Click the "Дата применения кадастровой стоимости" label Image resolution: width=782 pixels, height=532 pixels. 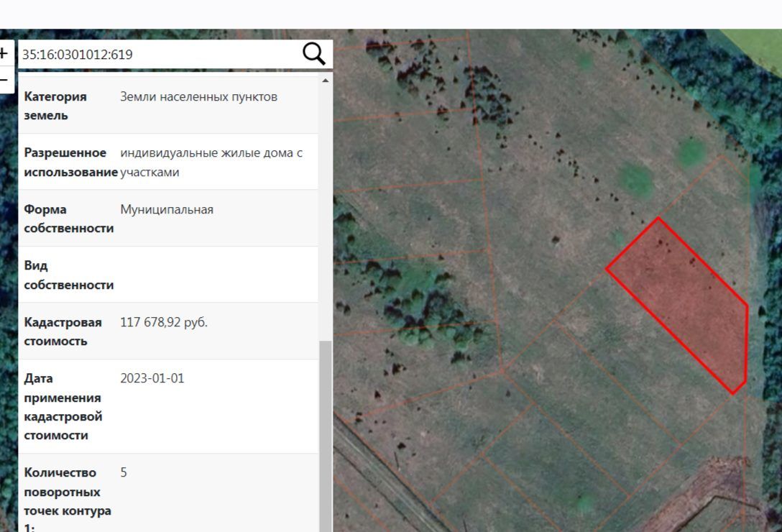[x=63, y=407]
